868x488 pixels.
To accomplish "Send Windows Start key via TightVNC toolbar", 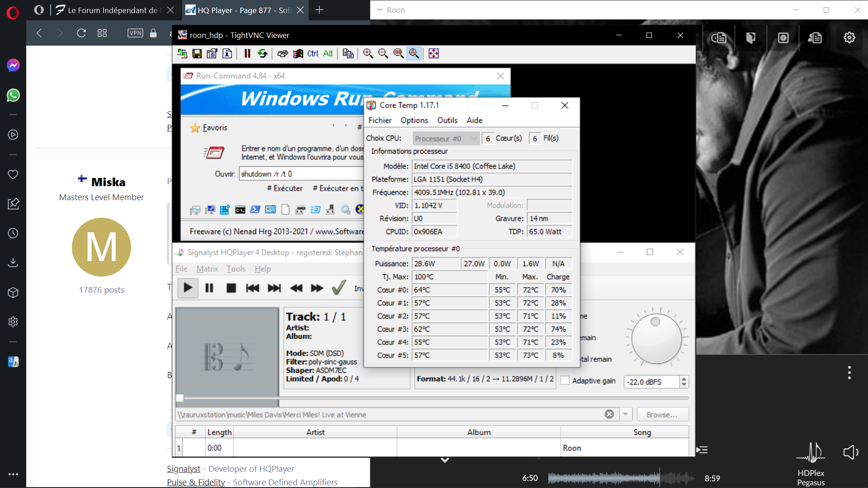I will click(298, 53).
